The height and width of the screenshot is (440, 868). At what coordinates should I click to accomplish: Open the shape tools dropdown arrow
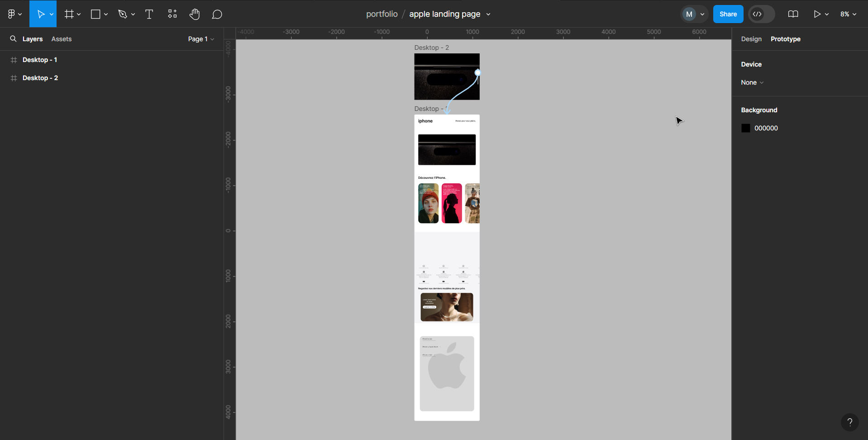(106, 14)
